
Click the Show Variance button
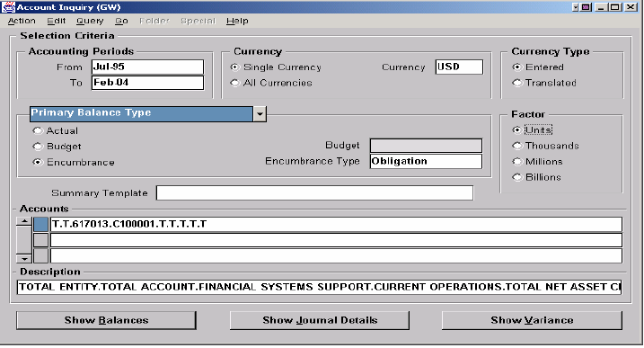(x=532, y=320)
